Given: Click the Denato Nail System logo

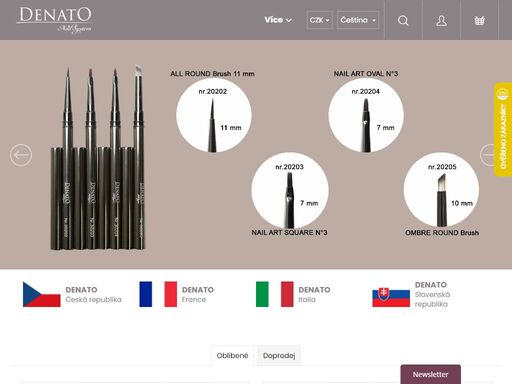Looking at the screenshot, I should click(x=54, y=20).
